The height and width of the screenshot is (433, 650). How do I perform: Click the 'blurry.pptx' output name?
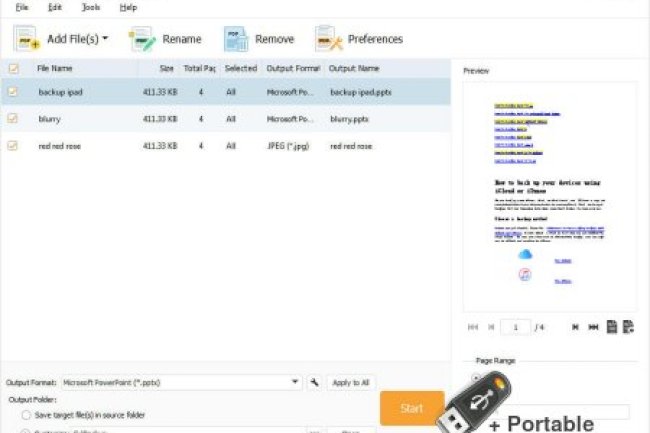[349, 119]
